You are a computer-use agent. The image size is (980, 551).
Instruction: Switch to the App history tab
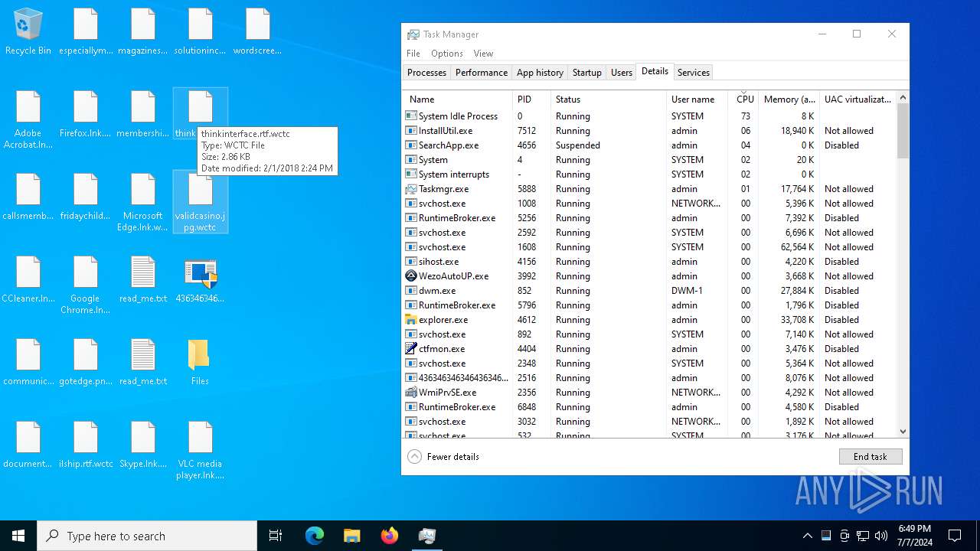tap(540, 73)
